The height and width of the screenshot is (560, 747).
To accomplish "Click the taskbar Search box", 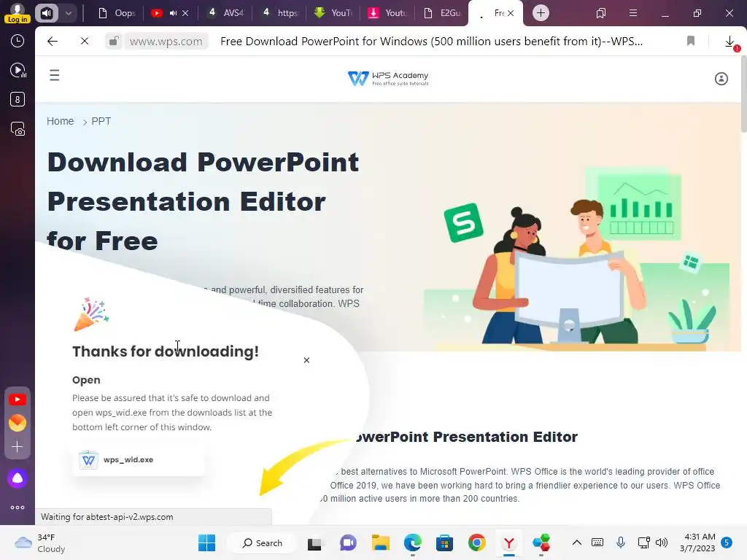I will click(263, 542).
